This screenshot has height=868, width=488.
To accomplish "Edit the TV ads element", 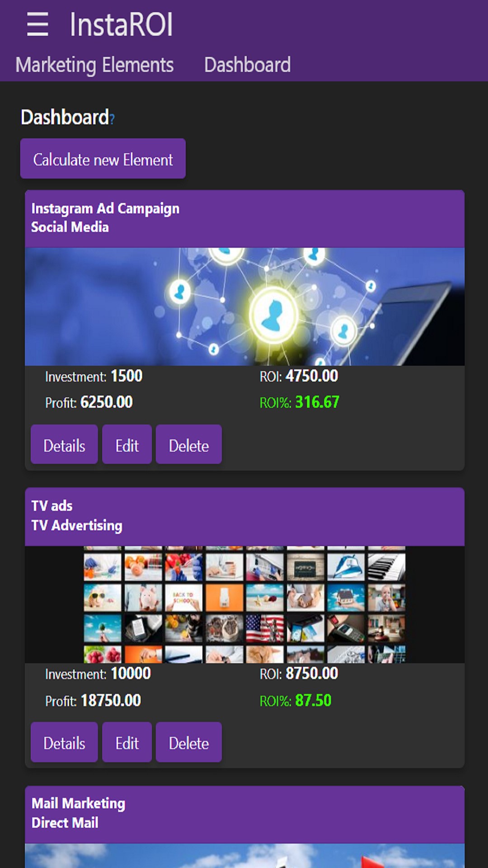I will [x=127, y=742].
